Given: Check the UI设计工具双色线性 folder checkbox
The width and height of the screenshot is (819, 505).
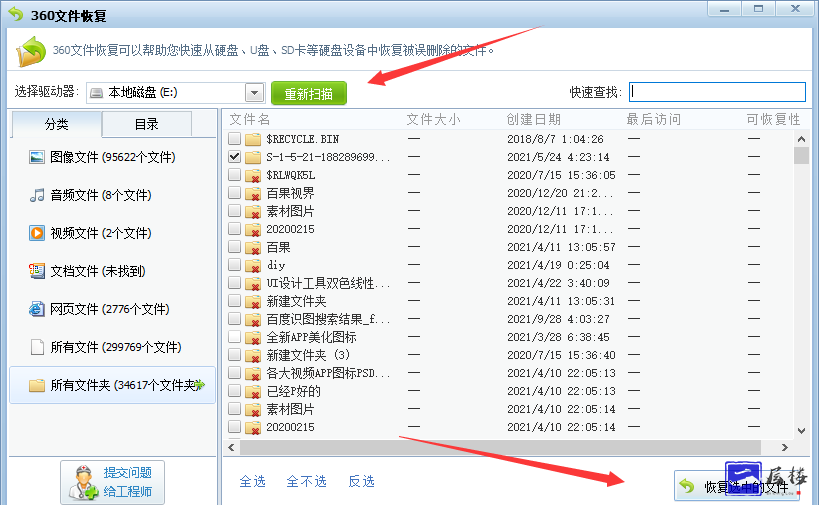Looking at the screenshot, I should pos(235,283).
